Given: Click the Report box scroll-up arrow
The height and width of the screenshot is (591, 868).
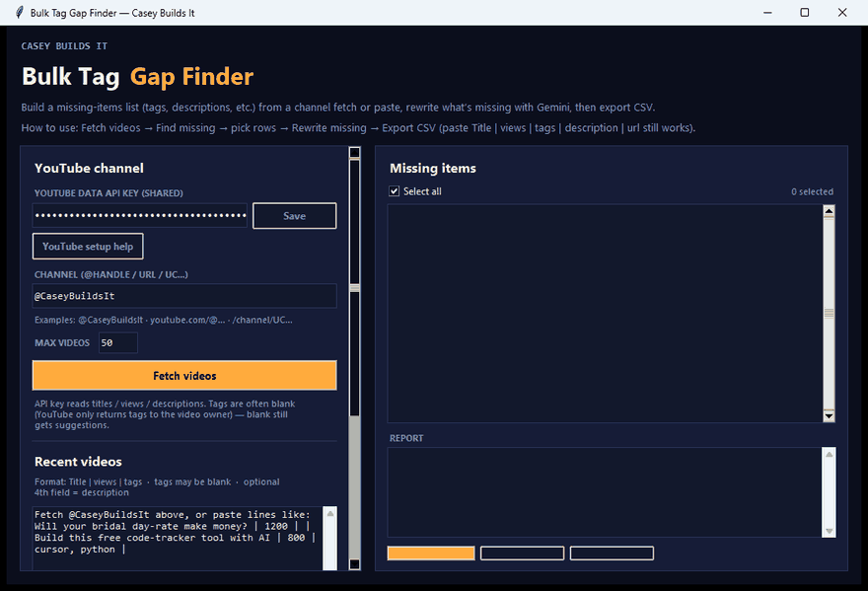Looking at the screenshot, I should coord(830,455).
